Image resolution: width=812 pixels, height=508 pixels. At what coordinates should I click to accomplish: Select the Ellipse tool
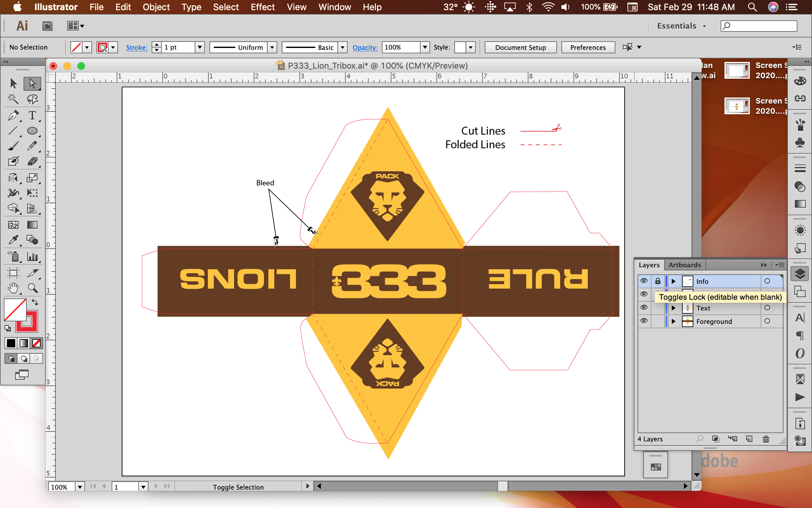click(x=32, y=131)
